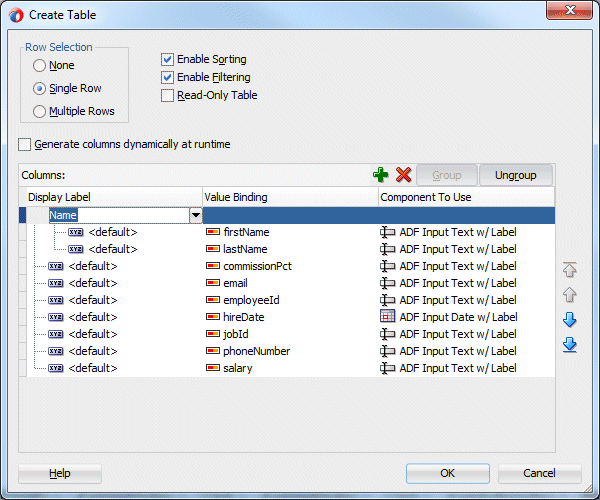
Task: Click the red X delete column icon
Action: tap(403, 175)
